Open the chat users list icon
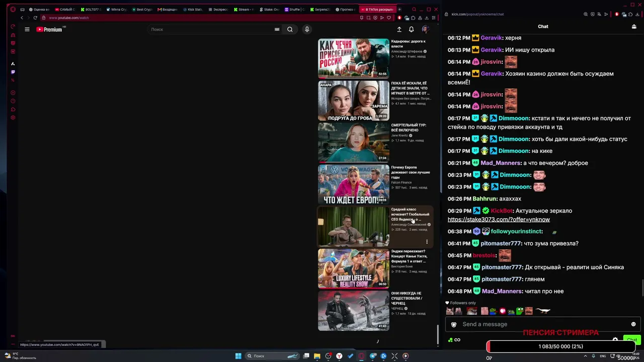 [634, 27]
